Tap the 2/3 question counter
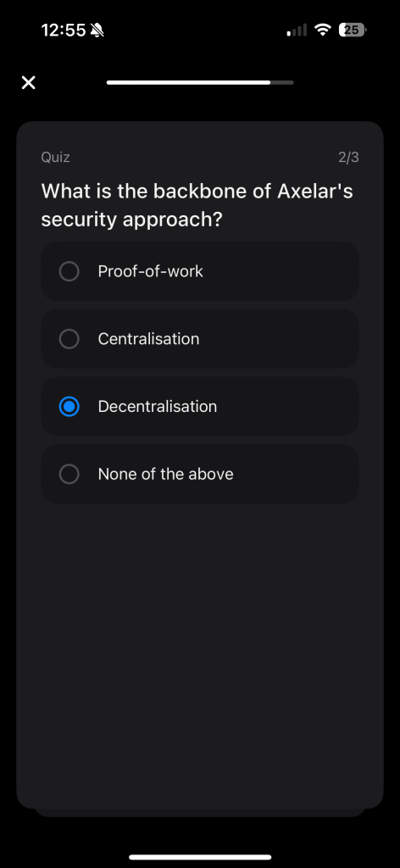This screenshot has height=868, width=400. point(348,157)
